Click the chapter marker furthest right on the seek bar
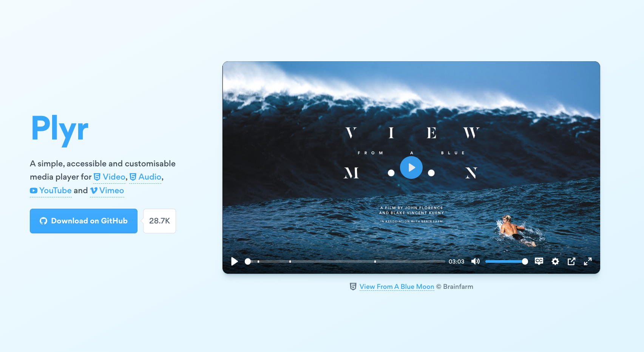The height and width of the screenshot is (352, 644). [x=375, y=261]
